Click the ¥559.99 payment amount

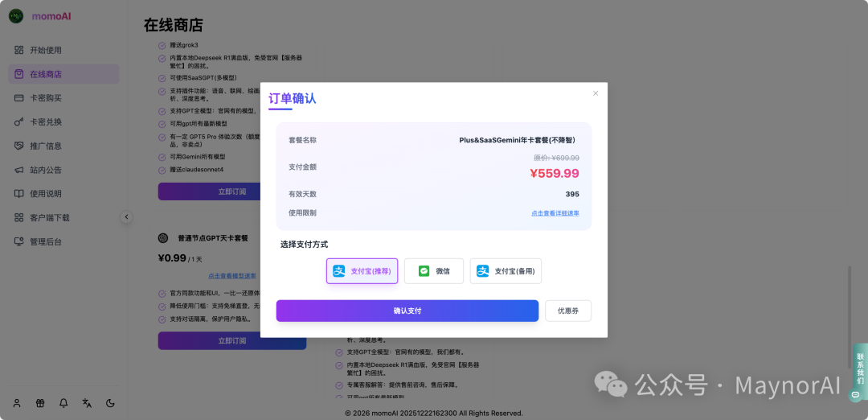(555, 174)
